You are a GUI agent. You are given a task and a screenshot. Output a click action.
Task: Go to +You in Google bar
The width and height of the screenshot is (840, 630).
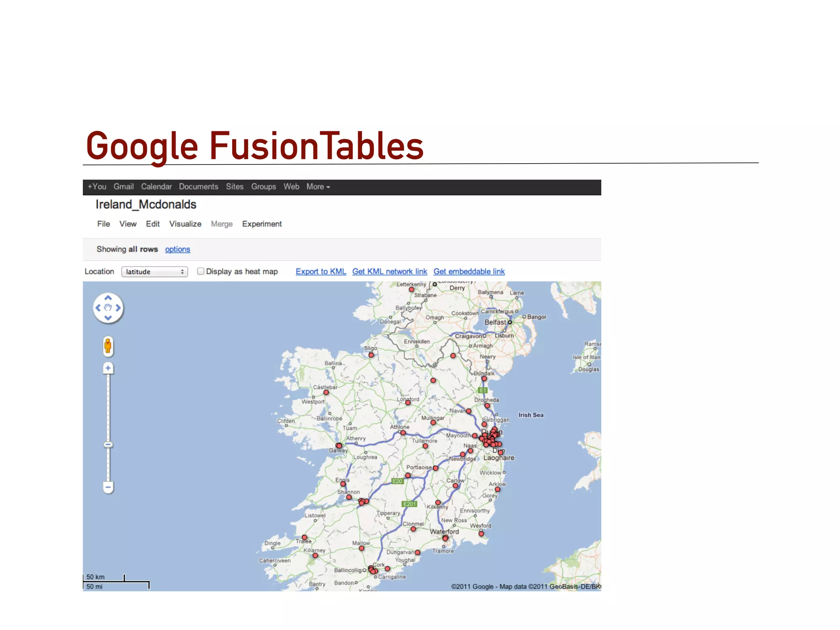(x=97, y=187)
